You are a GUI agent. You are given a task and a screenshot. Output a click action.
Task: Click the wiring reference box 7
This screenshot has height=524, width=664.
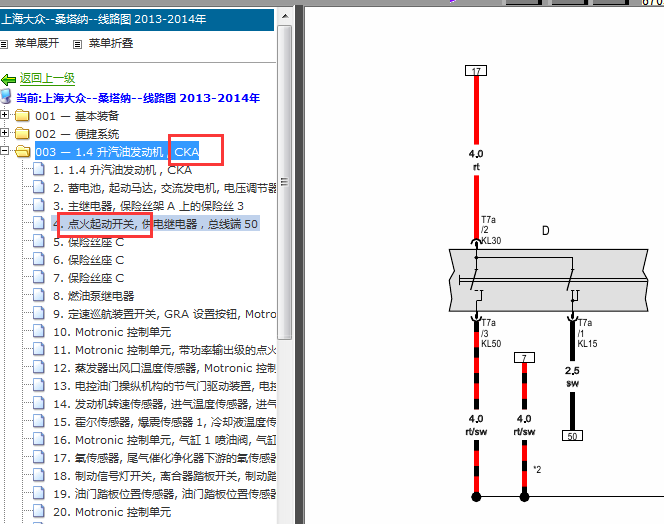click(x=524, y=358)
